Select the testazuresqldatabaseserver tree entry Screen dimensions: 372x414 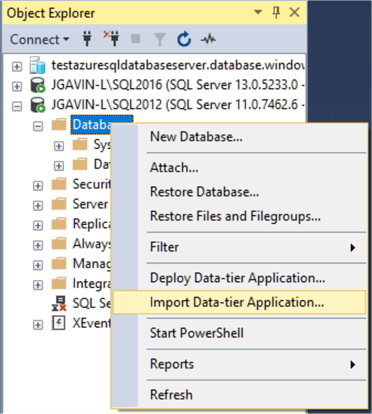(x=178, y=65)
